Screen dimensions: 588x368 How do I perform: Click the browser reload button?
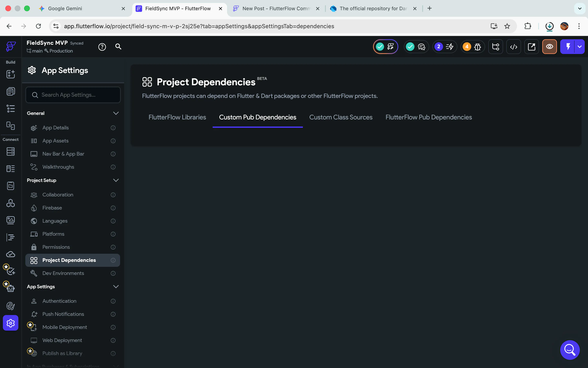point(38,26)
